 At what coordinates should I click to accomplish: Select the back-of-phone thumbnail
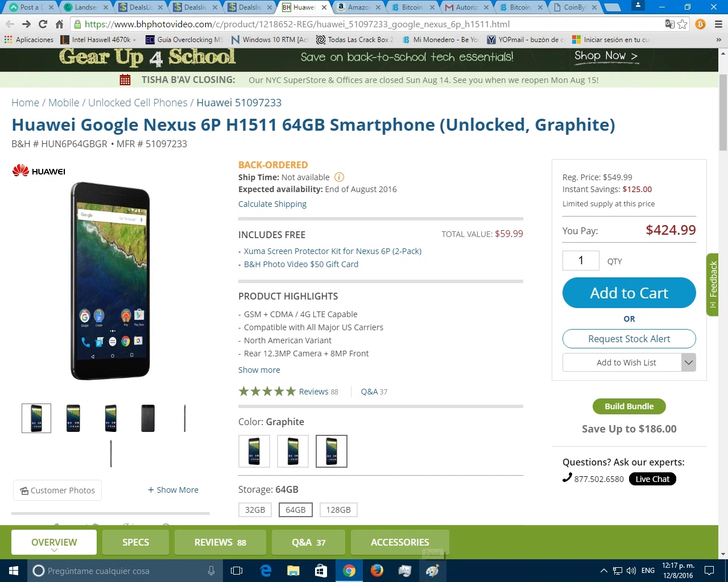click(148, 418)
